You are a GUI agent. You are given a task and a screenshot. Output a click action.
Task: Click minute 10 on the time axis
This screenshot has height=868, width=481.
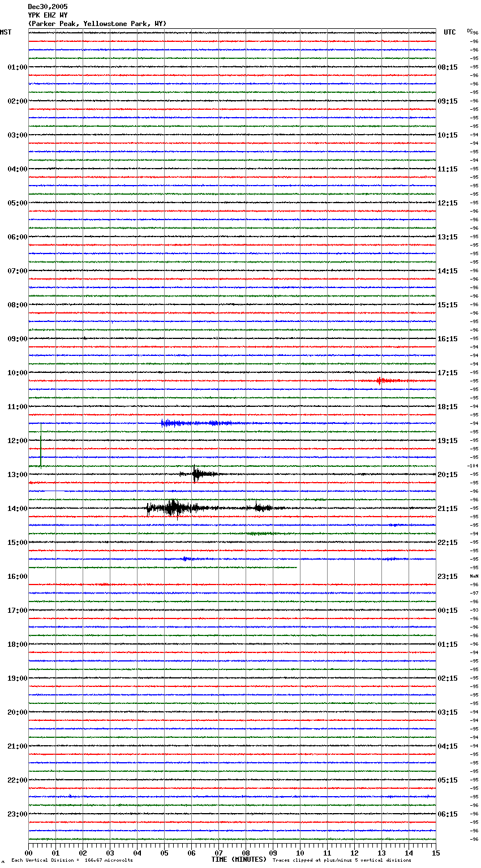click(x=300, y=853)
